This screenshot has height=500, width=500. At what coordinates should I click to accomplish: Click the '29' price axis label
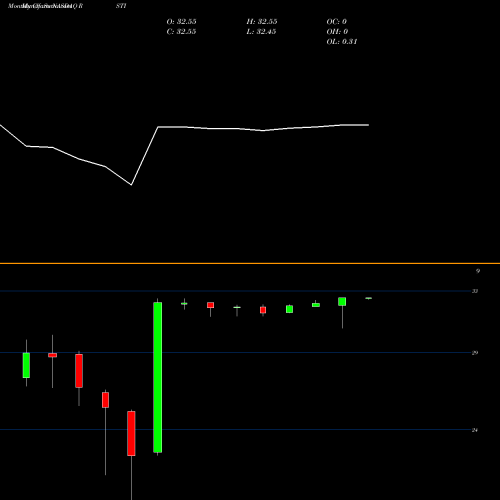(475, 353)
